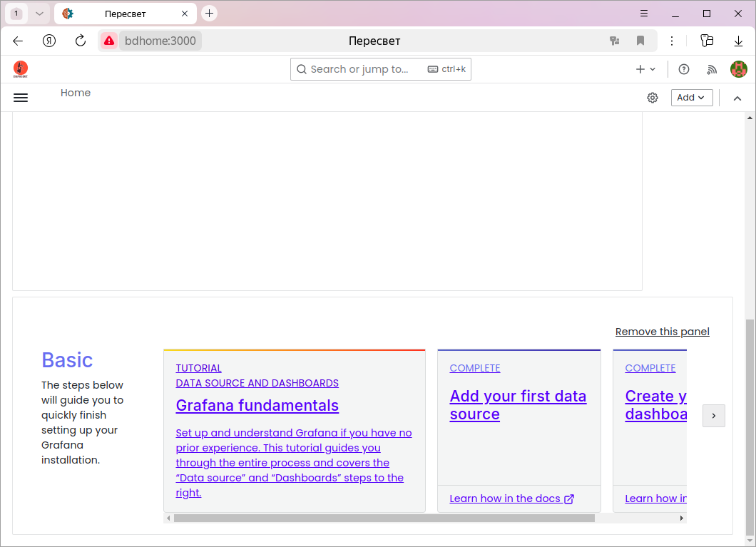Open the Add your first data source link
756x547 pixels.
click(518, 405)
